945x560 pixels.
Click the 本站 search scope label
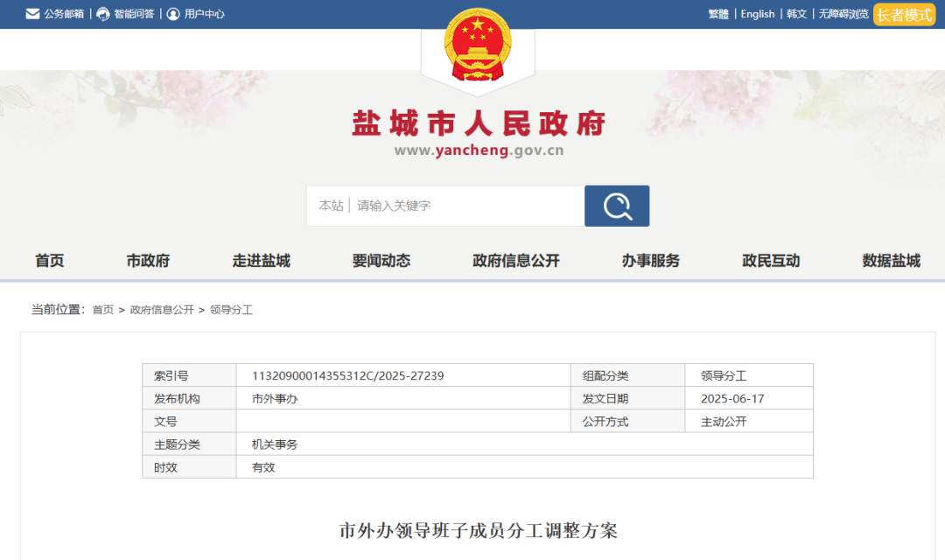coord(331,206)
